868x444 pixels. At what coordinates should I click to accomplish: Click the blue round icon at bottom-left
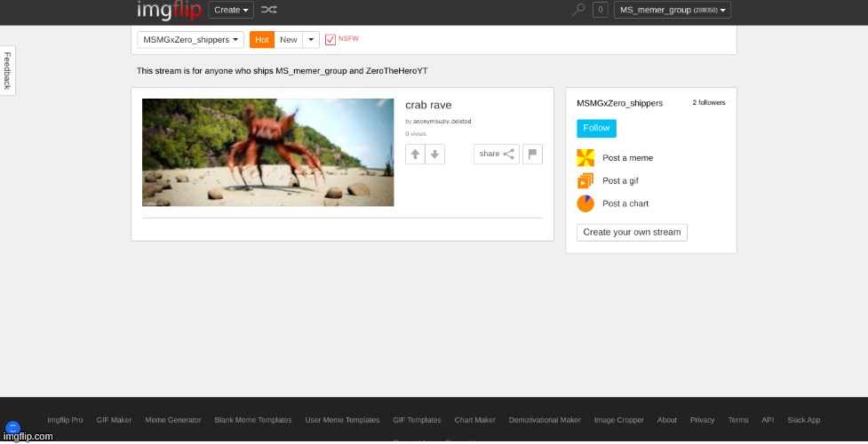tap(12, 428)
